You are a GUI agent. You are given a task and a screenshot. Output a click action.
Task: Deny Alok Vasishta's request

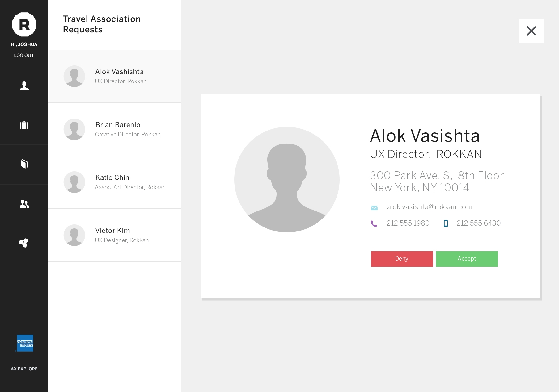(402, 259)
